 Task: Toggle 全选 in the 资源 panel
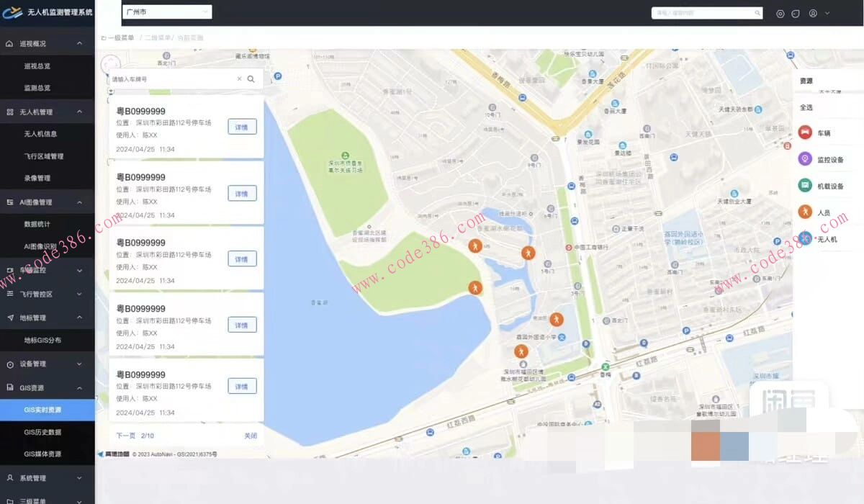pyautogui.click(x=806, y=107)
